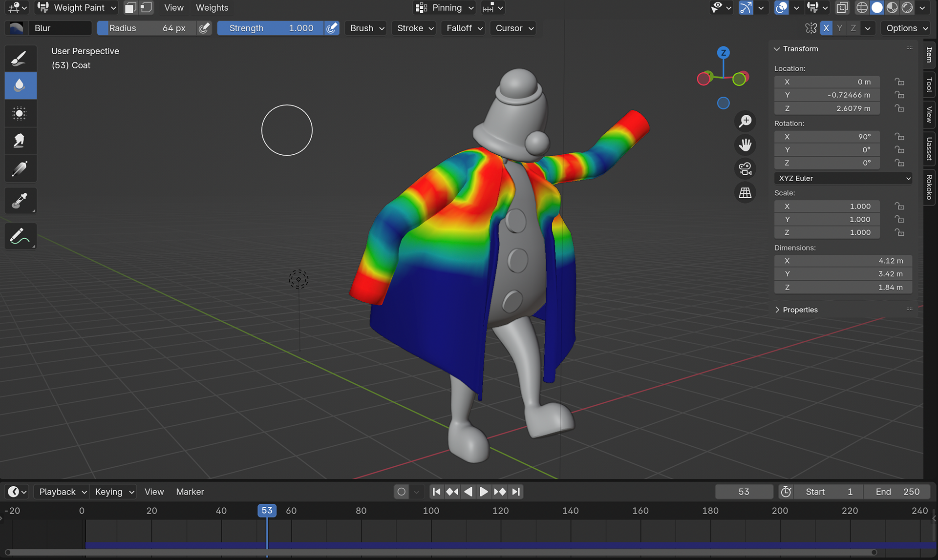Click the frame 53 playhead marker
The width and height of the screenshot is (938, 560).
click(267, 511)
